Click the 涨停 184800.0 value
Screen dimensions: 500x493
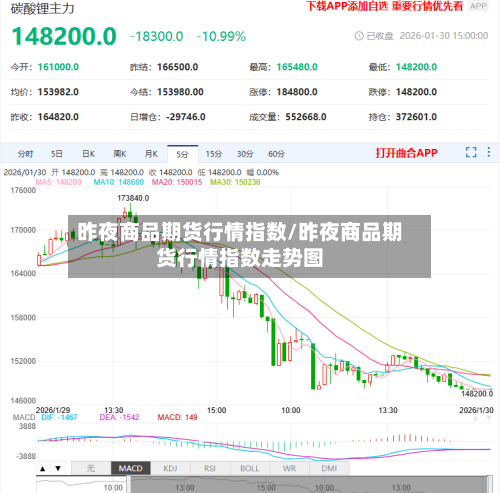tap(297, 92)
